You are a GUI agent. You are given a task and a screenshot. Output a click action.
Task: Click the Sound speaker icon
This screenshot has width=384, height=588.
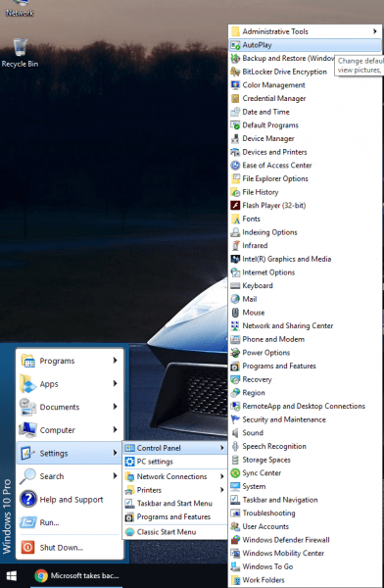[235, 433]
